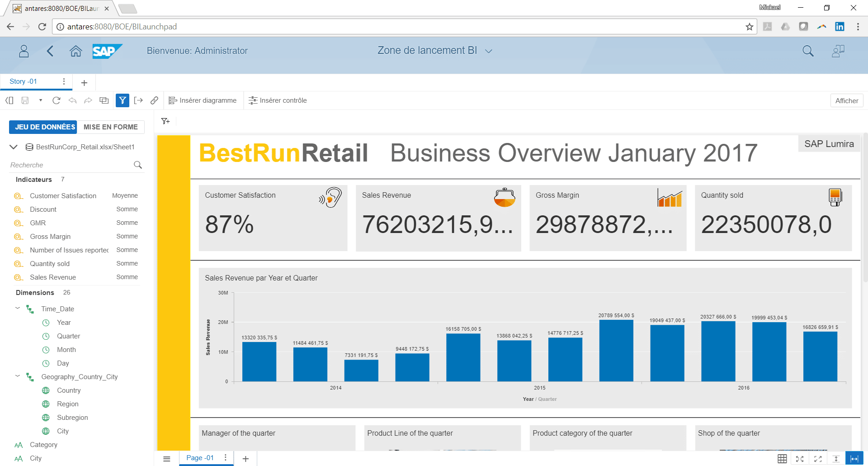Screen dimensions: 868x466
Task: Select the Story -01 tab
Action: (24, 81)
